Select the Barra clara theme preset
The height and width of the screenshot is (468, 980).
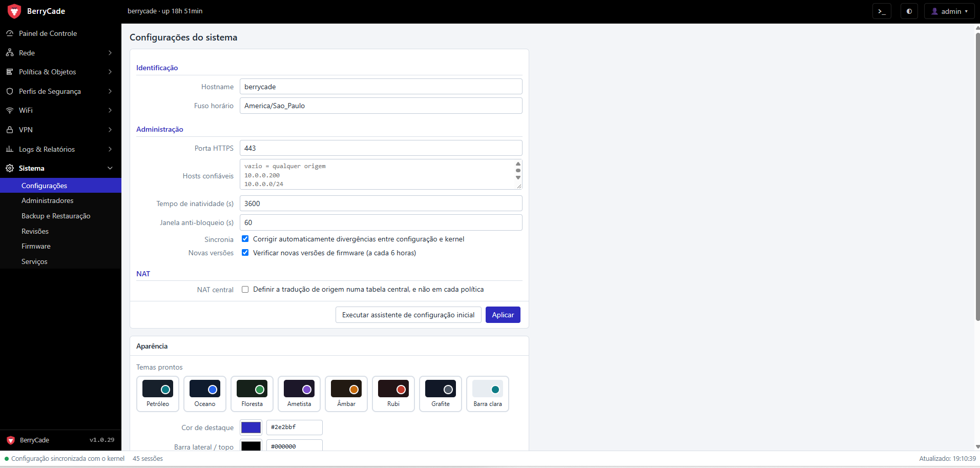[x=488, y=394]
